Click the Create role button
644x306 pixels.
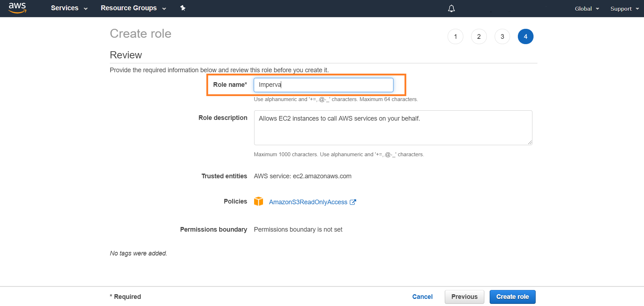(512, 297)
